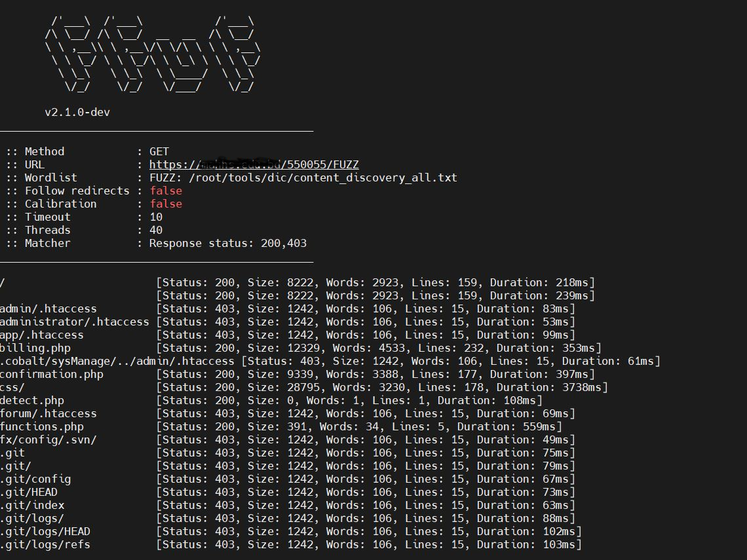Select the "administrator/.htaccess" result path
The width and height of the screenshot is (747, 560).
click(74, 322)
